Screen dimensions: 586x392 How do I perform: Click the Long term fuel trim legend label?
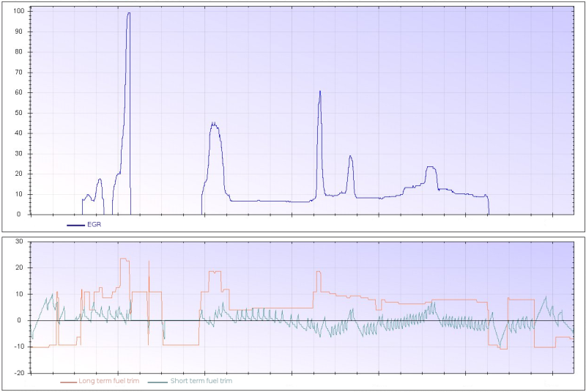point(108,381)
